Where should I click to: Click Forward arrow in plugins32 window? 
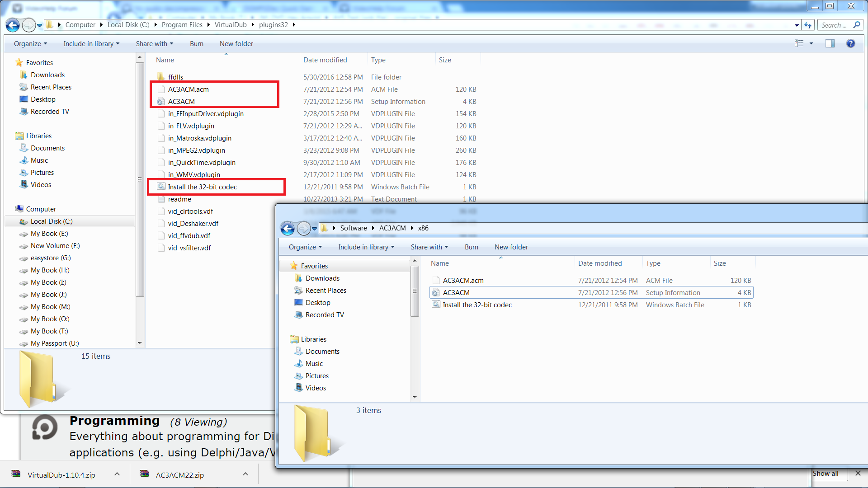(x=28, y=25)
